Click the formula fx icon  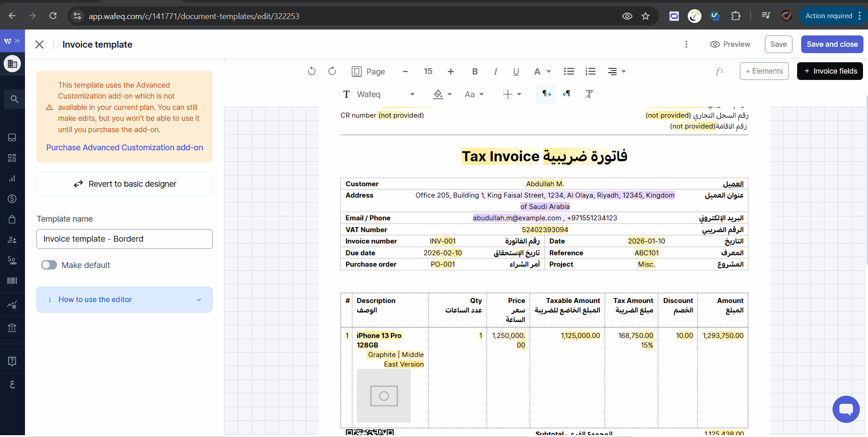pyautogui.click(x=719, y=71)
